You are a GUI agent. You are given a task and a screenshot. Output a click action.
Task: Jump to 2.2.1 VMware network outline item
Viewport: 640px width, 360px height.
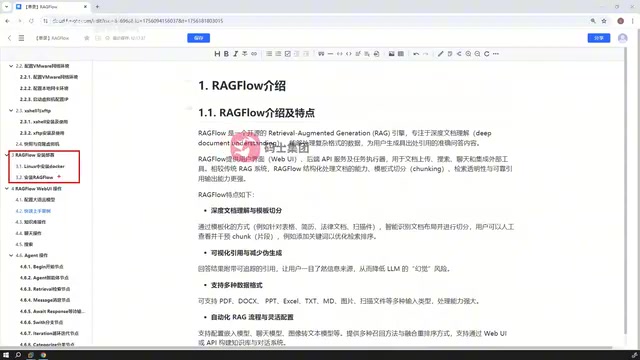[49, 77]
